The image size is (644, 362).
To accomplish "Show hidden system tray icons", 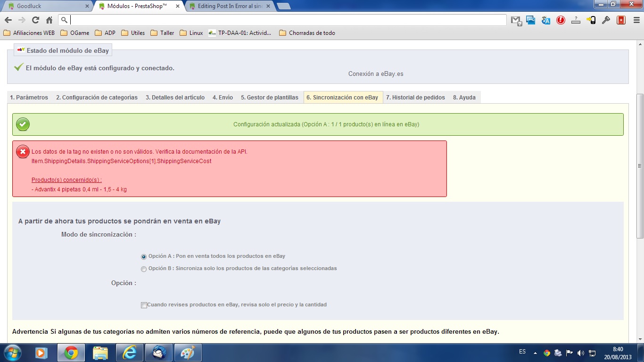I will coord(535,353).
